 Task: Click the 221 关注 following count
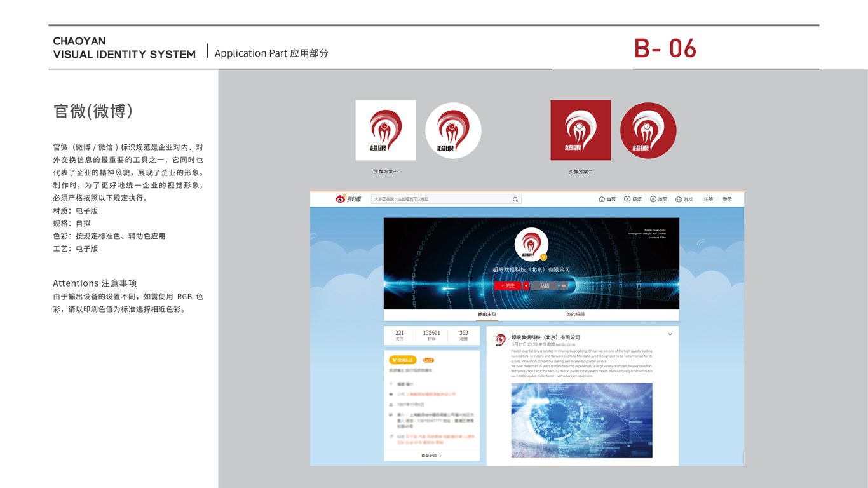click(x=400, y=335)
